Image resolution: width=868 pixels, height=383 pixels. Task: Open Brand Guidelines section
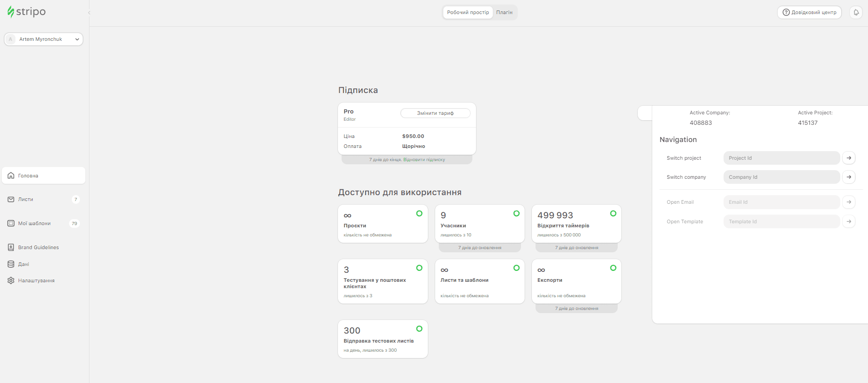click(38, 247)
